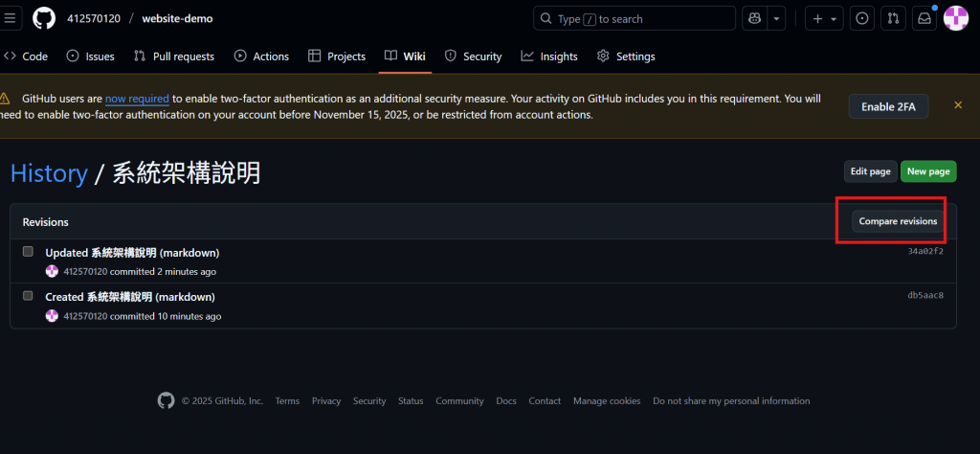The image size is (980, 454).
Task: Click the search box Type / to search
Action: pos(635,19)
